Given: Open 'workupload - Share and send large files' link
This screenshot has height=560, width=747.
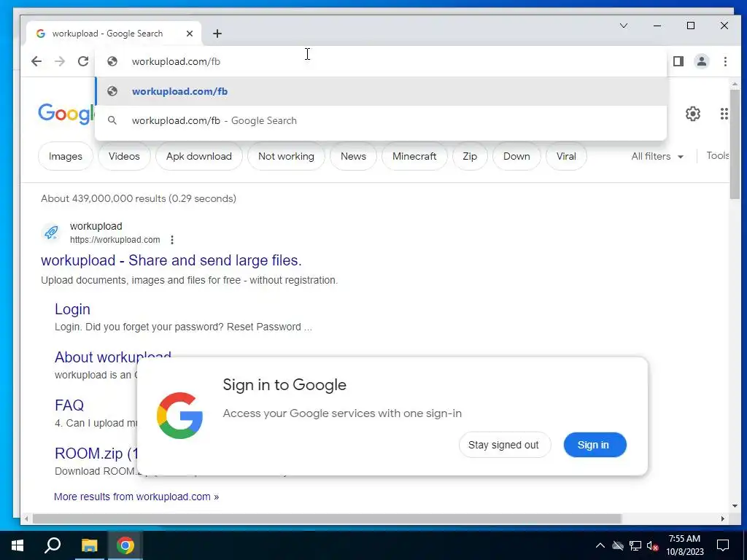Looking at the screenshot, I should pyautogui.click(x=171, y=260).
